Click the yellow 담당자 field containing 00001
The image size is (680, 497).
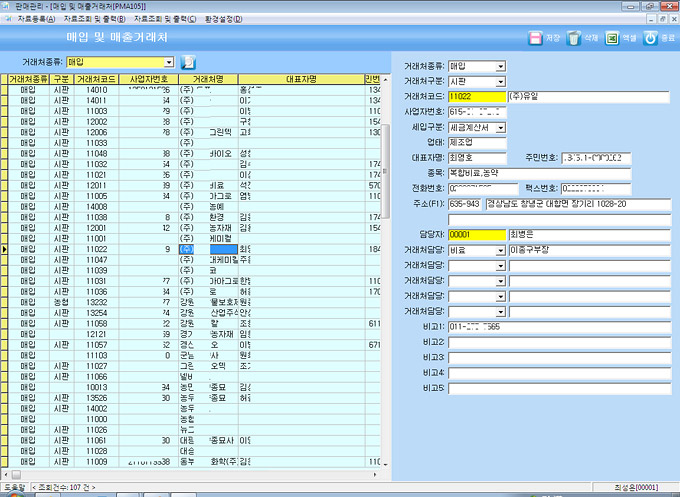[477, 235]
